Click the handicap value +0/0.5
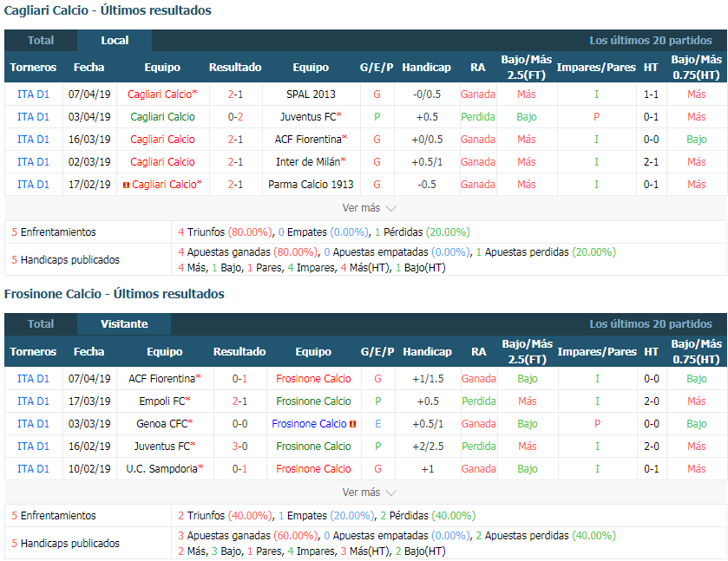Screen dimensions: 728x561 click(427, 140)
